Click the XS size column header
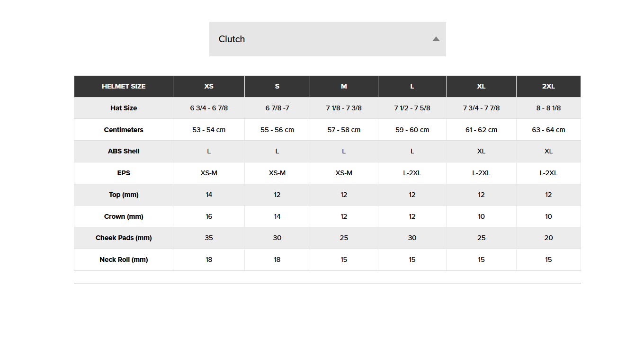644x349 pixels. click(209, 86)
